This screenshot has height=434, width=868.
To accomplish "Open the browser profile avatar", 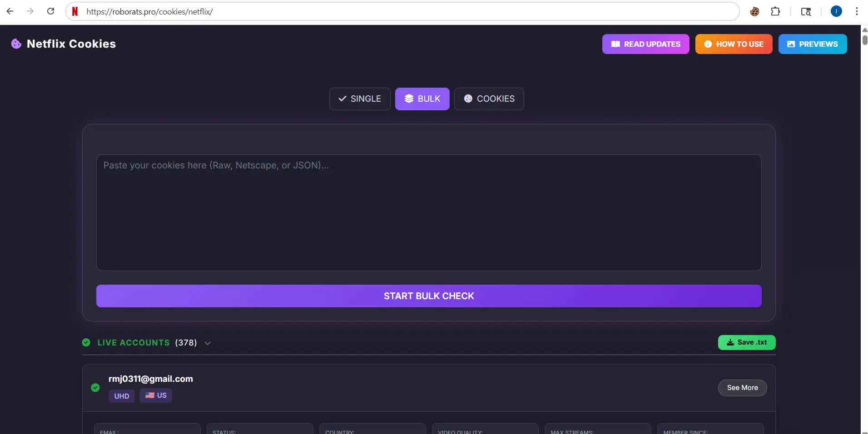I will [836, 11].
